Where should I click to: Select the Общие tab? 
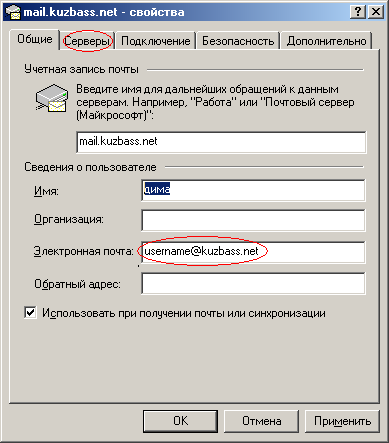tap(35, 39)
